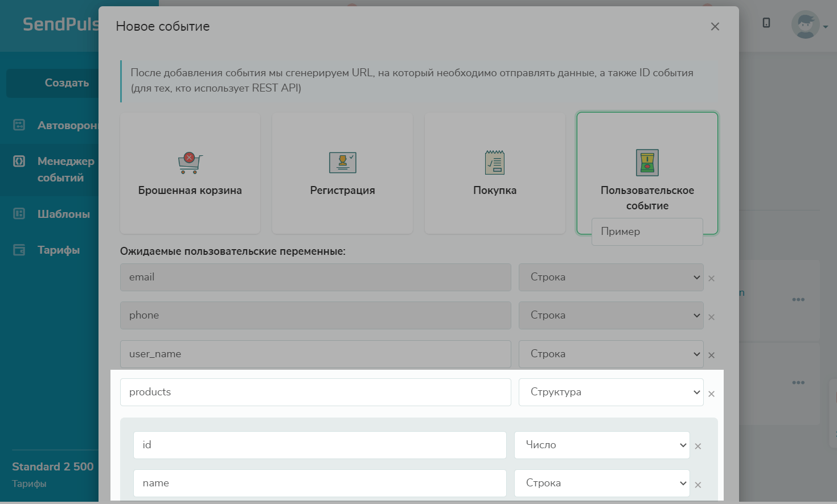Go to Тарифы in the sidebar
This screenshot has width=837, height=504.
click(58, 250)
